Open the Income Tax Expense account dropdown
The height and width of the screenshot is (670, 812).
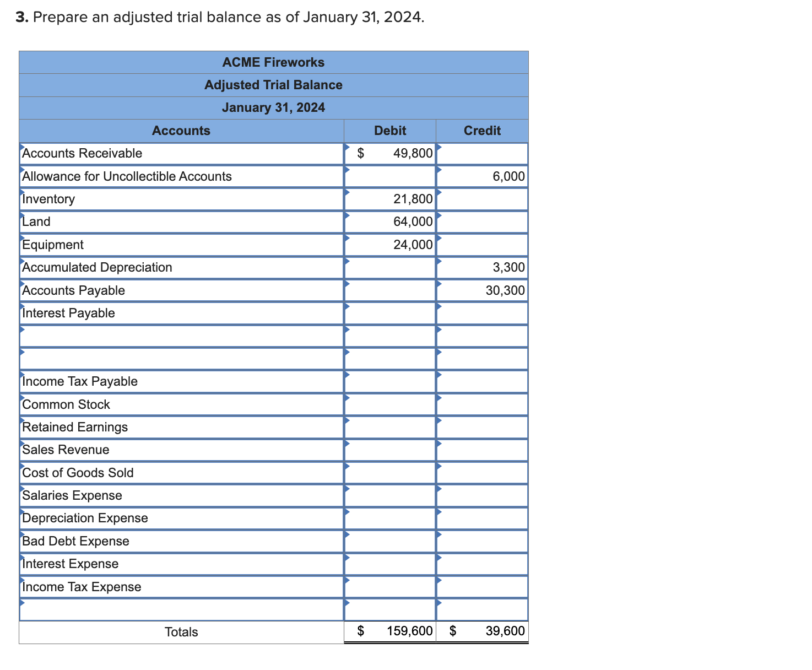182,587
